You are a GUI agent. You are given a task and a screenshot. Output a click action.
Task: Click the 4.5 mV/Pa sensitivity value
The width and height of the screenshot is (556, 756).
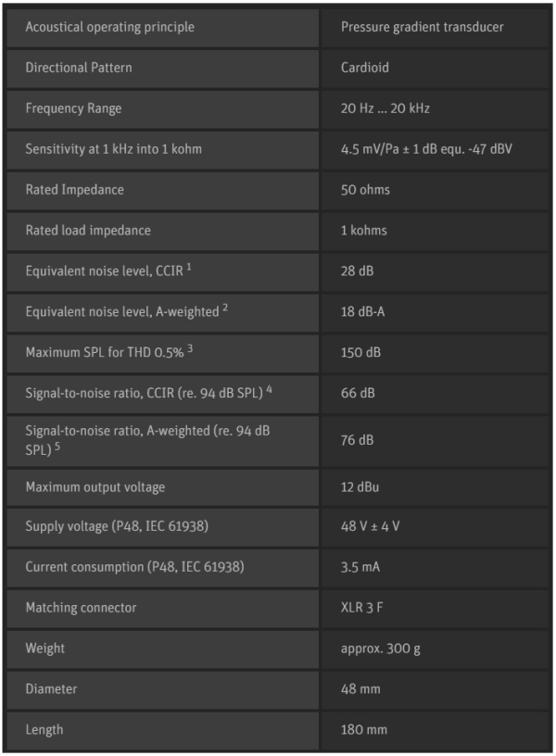coord(426,149)
